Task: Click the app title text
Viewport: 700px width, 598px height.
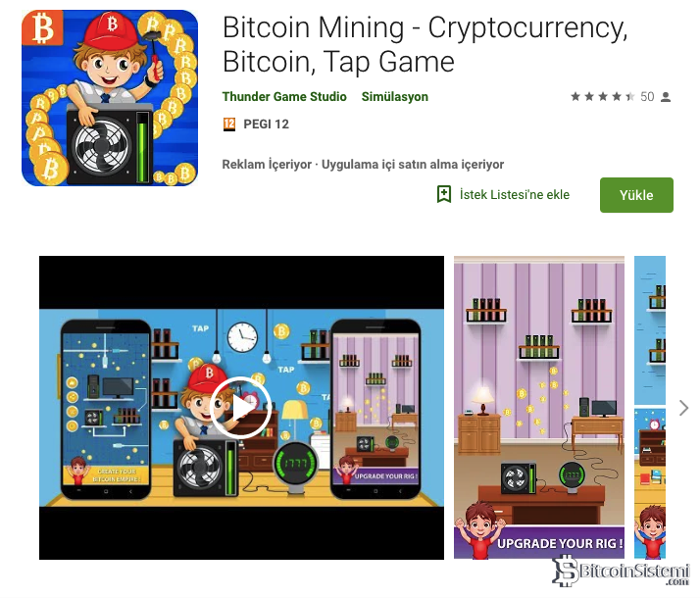Action: [425, 44]
